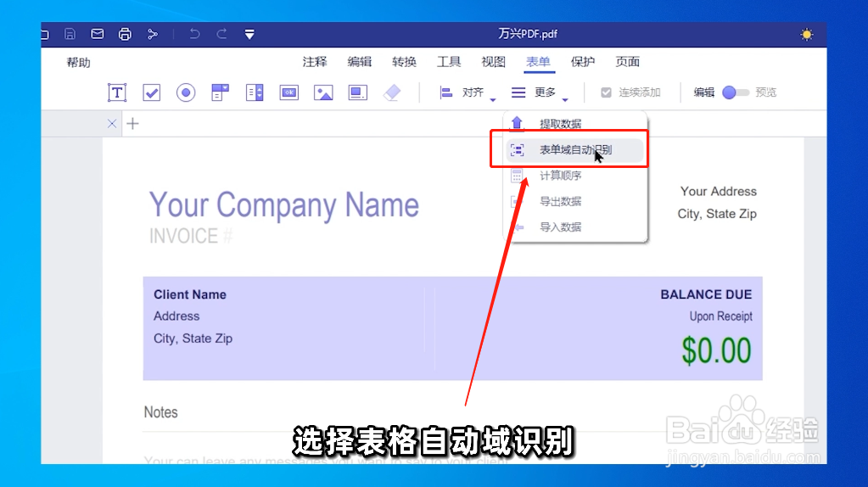This screenshot has height=487, width=868.
Task: Select the Image field form tool
Action: point(323,92)
